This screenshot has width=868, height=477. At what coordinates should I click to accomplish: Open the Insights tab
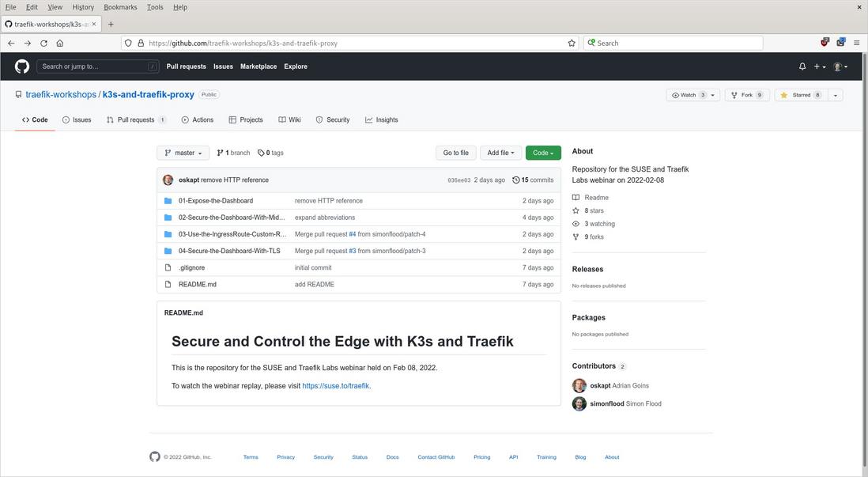tap(381, 119)
